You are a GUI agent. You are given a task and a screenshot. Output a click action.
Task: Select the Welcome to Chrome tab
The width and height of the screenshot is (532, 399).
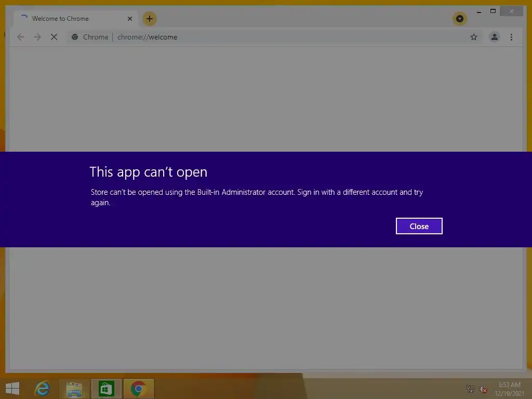point(76,19)
